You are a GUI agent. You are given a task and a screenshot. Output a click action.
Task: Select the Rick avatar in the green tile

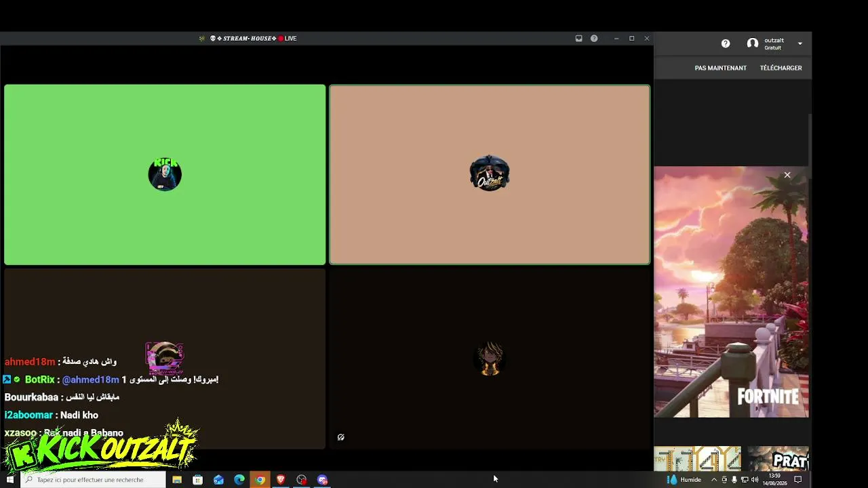coord(165,174)
